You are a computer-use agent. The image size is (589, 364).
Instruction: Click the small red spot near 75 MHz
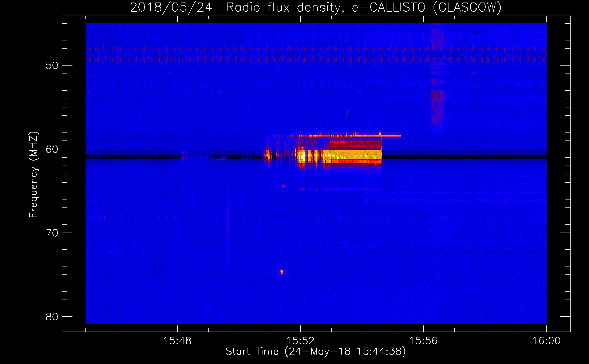pos(282,272)
